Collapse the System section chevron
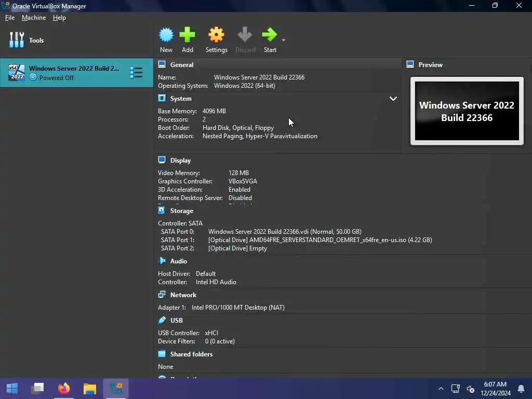The height and width of the screenshot is (399, 532). [x=393, y=99]
